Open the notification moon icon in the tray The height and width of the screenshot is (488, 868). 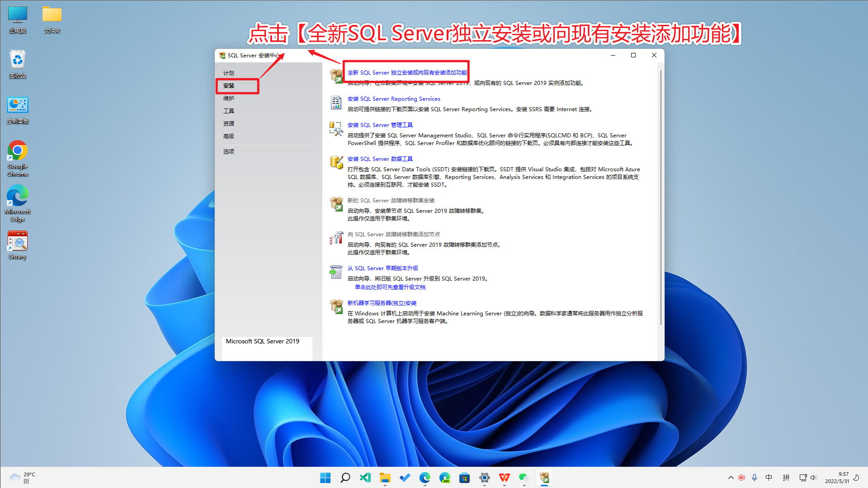click(856, 478)
